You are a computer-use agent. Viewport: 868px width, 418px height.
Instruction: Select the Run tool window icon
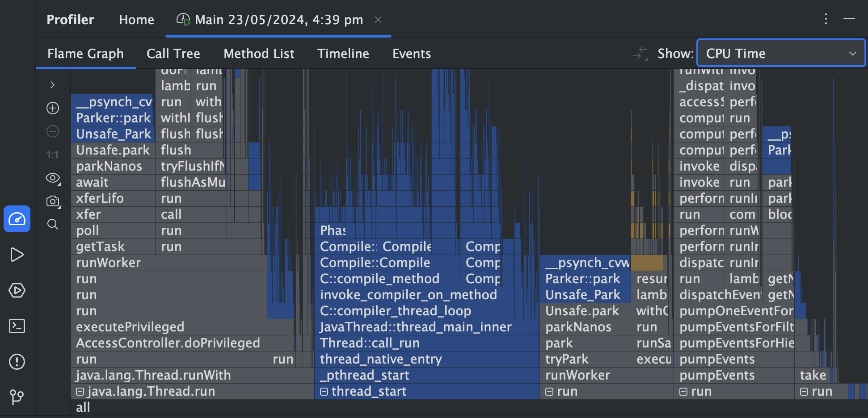(x=17, y=255)
